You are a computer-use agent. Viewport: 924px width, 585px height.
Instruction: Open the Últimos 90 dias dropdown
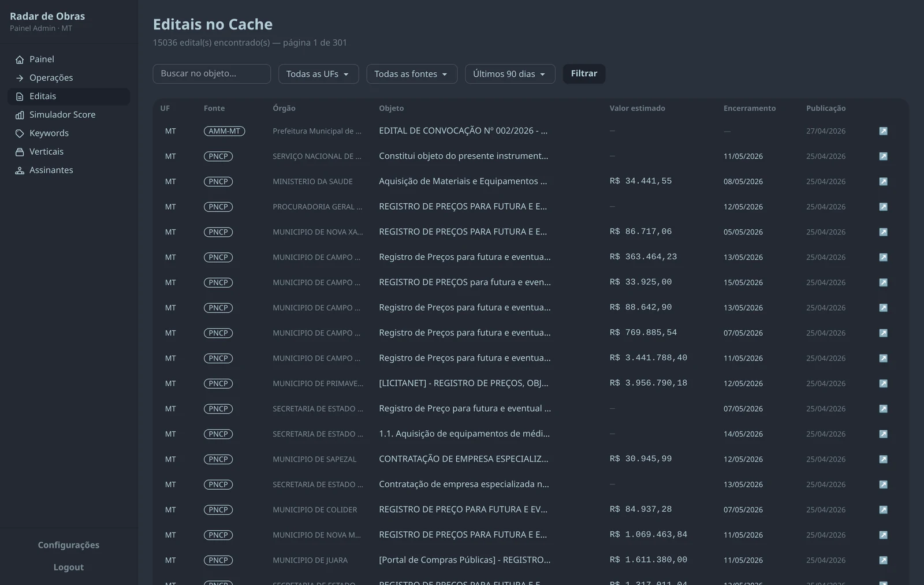(x=510, y=74)
